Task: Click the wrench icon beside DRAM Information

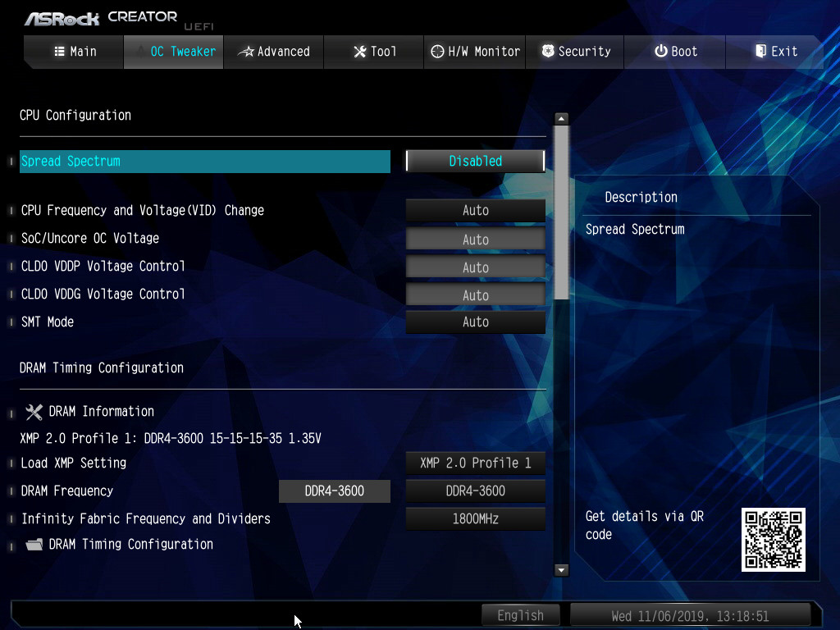Action: [x=34, y=412]
